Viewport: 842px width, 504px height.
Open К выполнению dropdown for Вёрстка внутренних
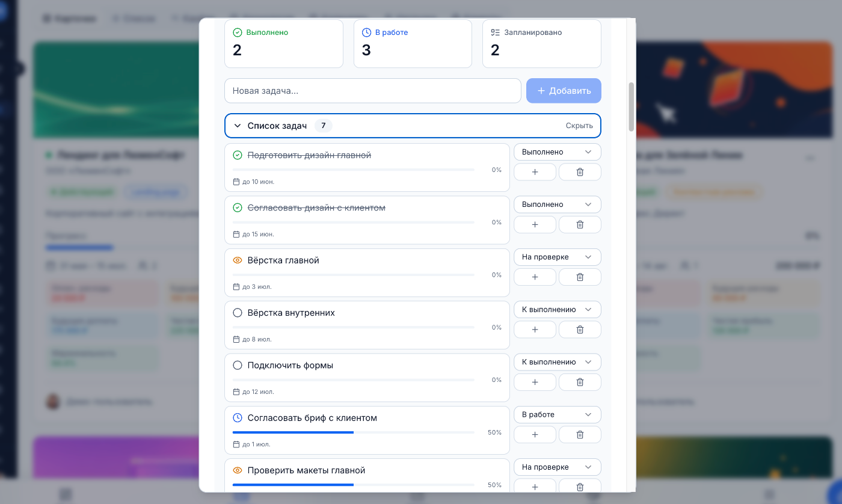pyautogui.click(x=558, y=310)
